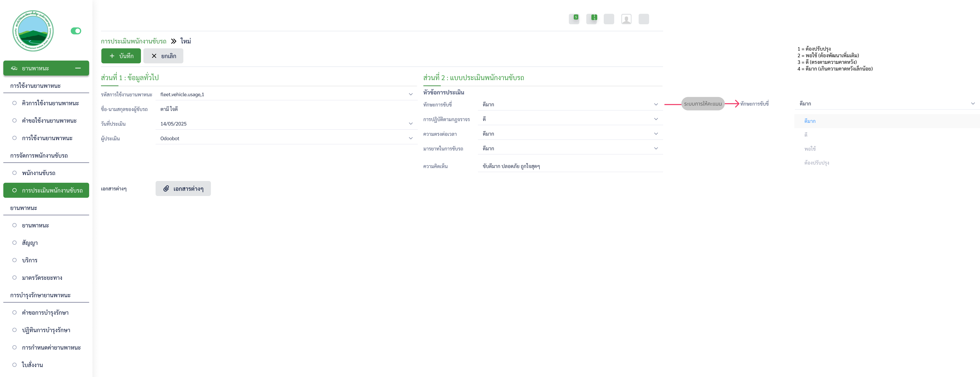Click การประเมินพนักงานขับรถ breadcrumb link
This screenshot has height=377, width=980.
[x=133, y=41]
